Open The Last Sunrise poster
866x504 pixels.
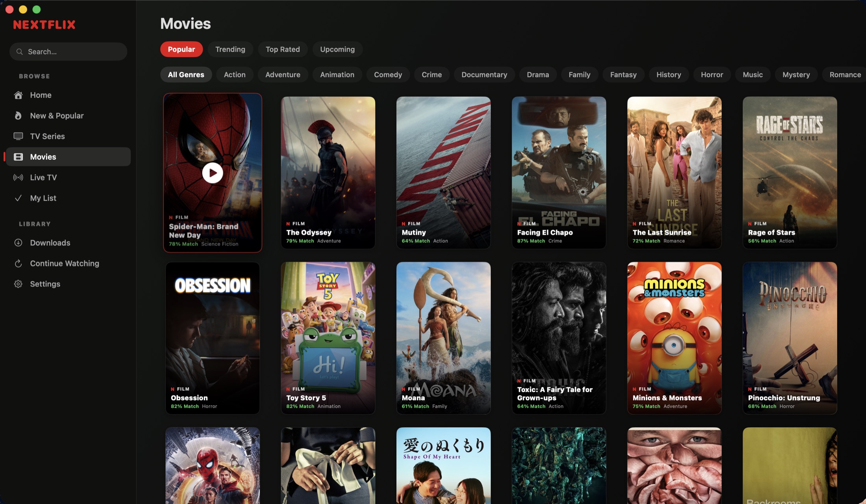point(674,172)
